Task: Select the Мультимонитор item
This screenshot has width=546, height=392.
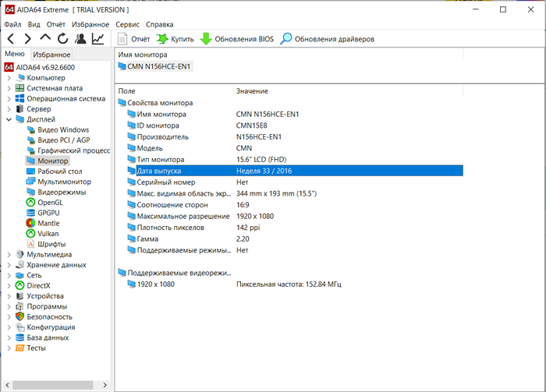Action: tap(58, 182)
